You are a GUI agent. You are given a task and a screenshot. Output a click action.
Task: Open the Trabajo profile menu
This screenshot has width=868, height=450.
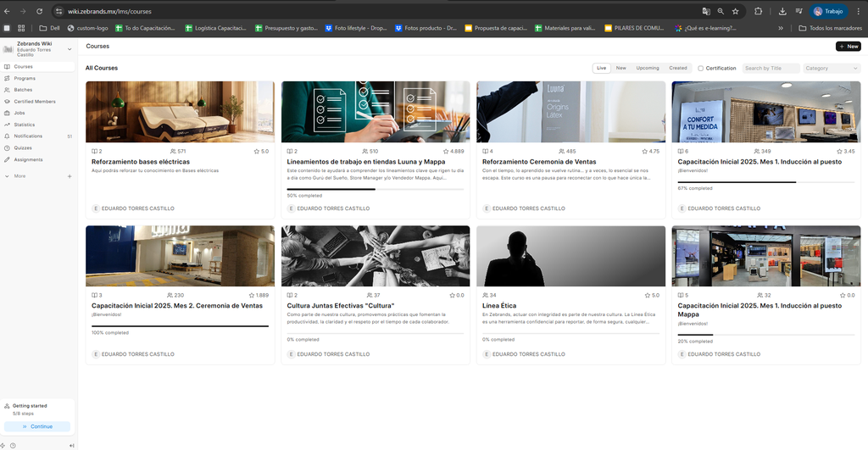coord(829,11)
